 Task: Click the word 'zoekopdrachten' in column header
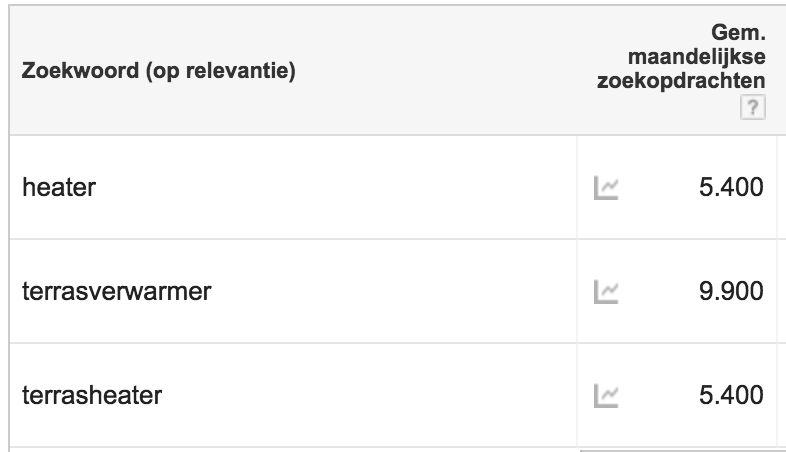[681, 81]
